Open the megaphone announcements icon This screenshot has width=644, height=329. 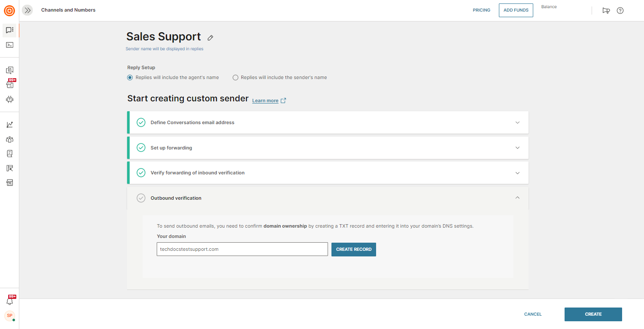(606, 11)
